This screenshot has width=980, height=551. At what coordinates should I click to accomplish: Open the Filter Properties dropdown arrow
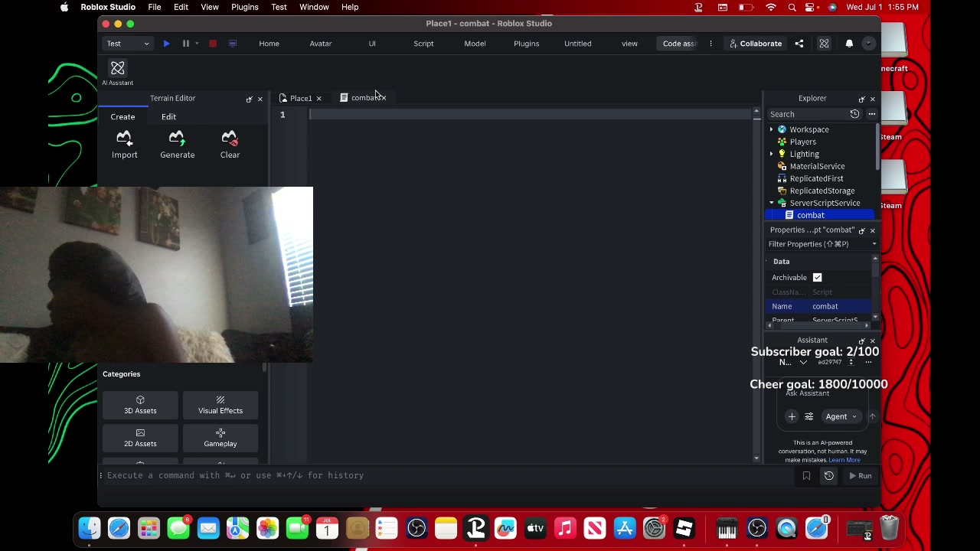pos(874,244)
